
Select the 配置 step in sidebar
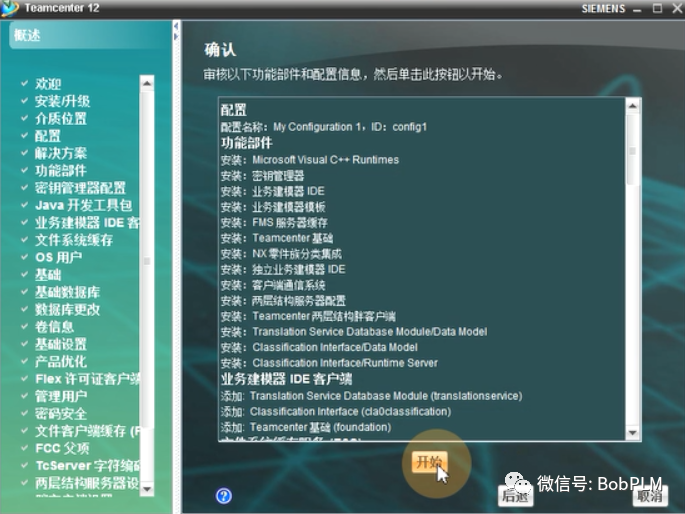click(x=48, y=136)
